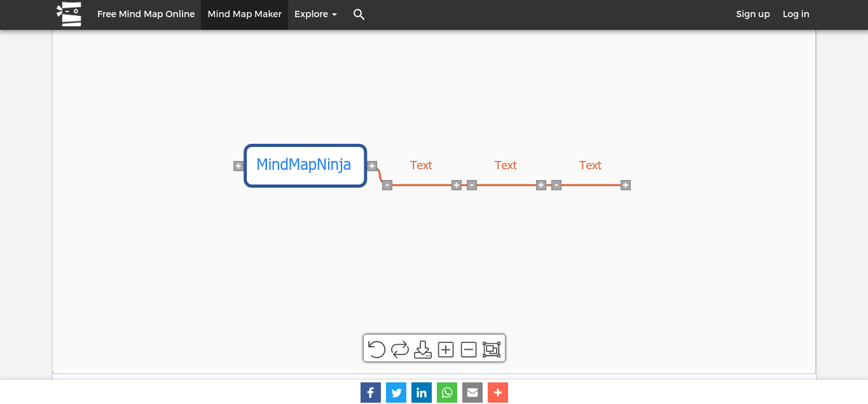The image size is (868, 404).
Task: Fit the mind map to screen
Action: (492, 349)
